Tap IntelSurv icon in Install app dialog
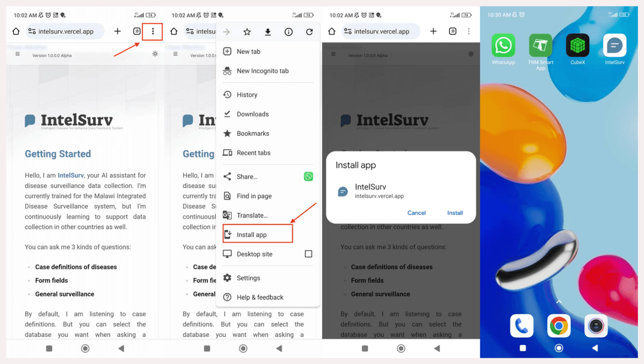Screen dimensions: 644x364 [342, 192]
